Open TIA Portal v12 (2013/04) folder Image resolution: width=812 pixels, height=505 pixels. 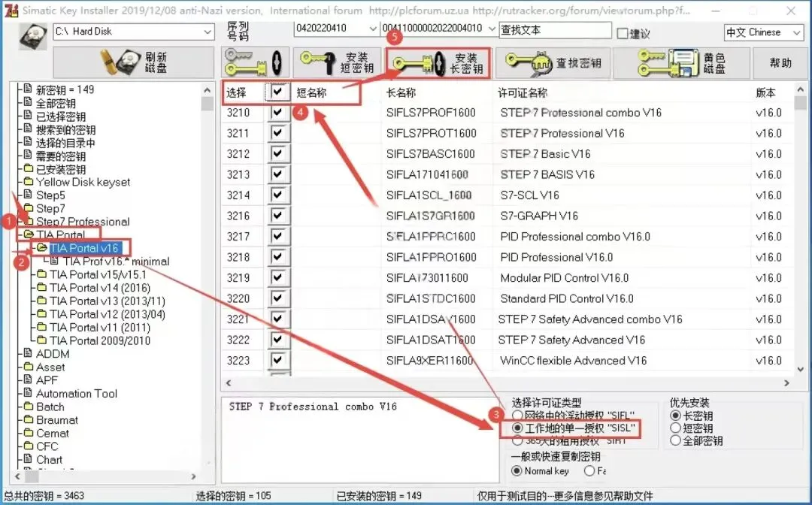(x=108, y=314)
